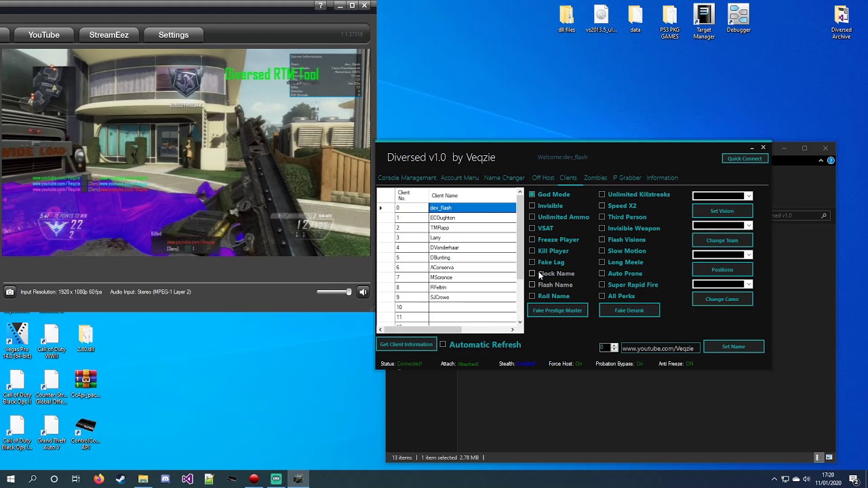
Task: Open the dll files folder on desktop
Action: click(x=566, y=19)
